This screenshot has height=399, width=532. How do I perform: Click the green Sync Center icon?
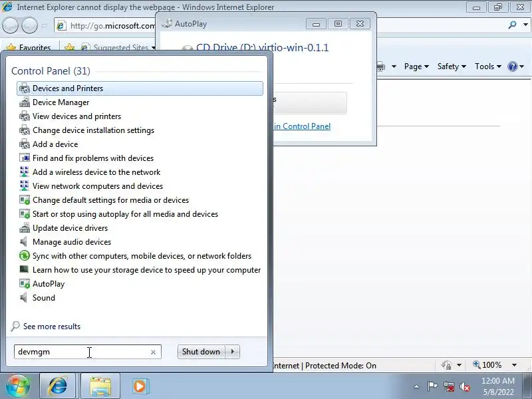click(x=25, y=255)
